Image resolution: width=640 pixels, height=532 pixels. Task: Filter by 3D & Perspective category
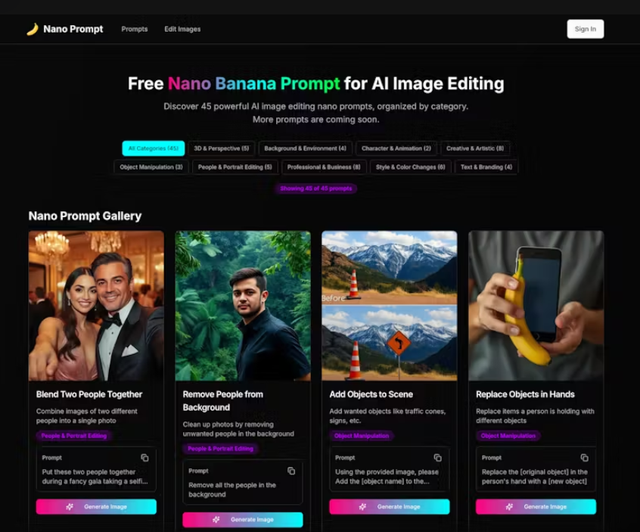(221, 148)
